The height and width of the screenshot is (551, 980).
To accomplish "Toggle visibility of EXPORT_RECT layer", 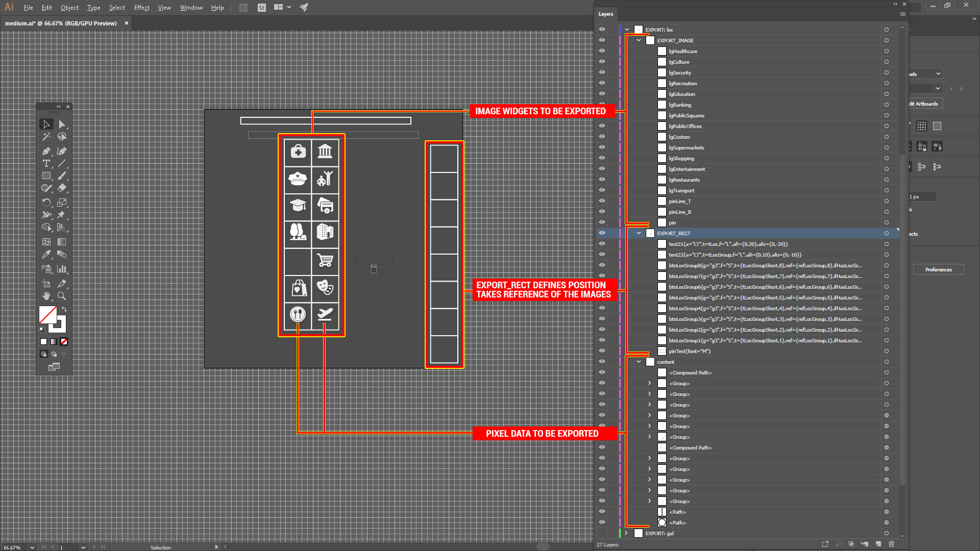I will 602,233.
